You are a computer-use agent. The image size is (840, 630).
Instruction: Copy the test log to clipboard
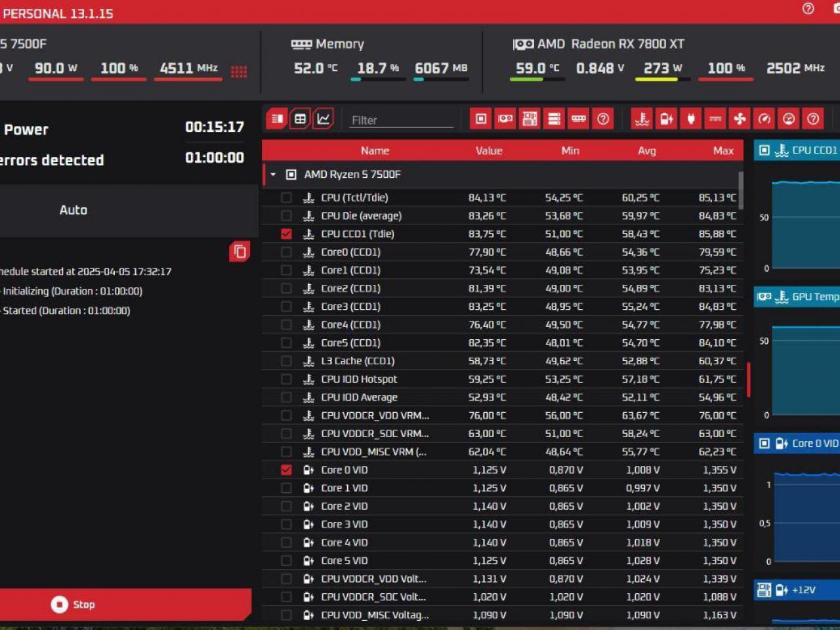[x=240, y=251]
